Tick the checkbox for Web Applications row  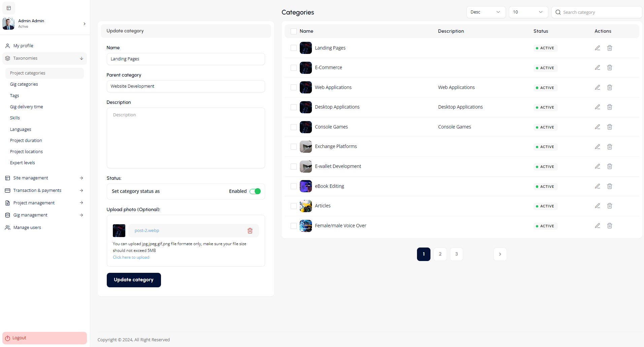click(294, 88)
